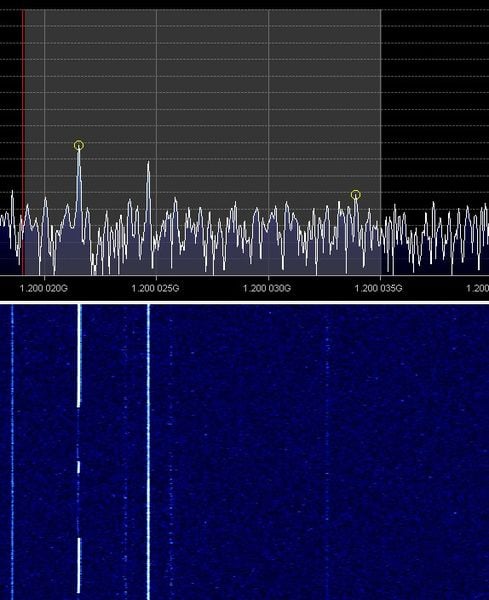Click the short middle dash of broken waterfall trace
This screenshot has height=600, width=489.
(79, 467)
